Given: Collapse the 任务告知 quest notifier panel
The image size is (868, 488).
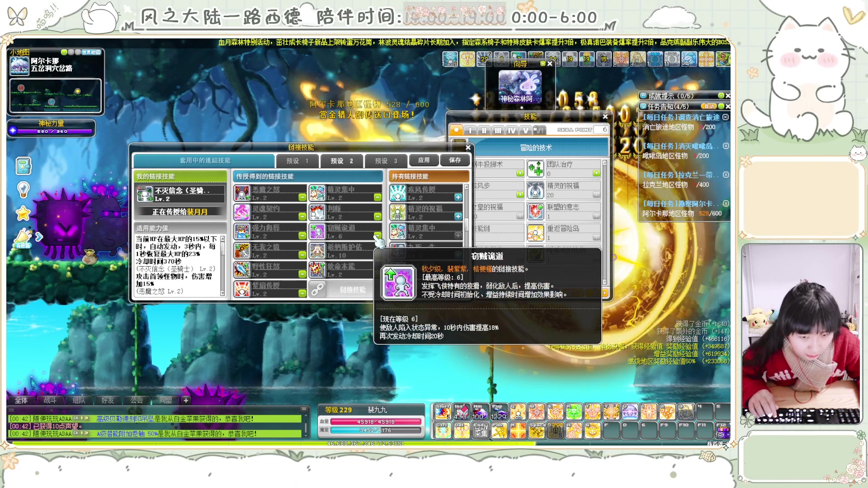Looking at the screenshot, I should click(x=721, y=107).
